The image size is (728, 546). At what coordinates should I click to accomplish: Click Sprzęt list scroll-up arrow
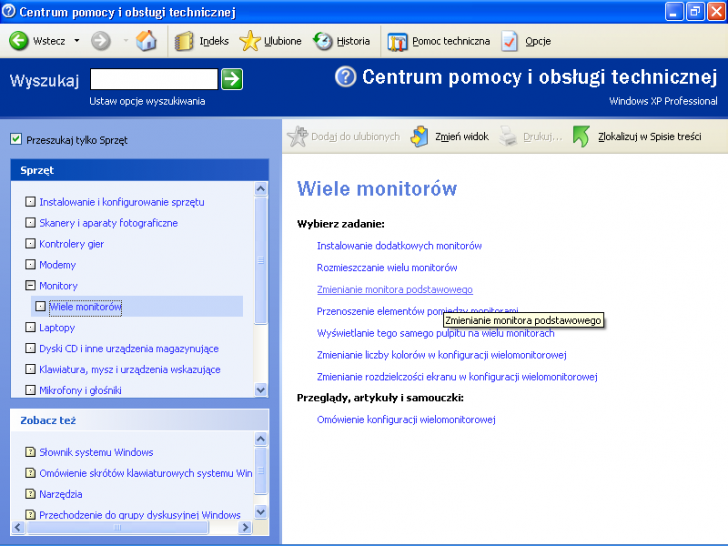(x=261, y=188)
